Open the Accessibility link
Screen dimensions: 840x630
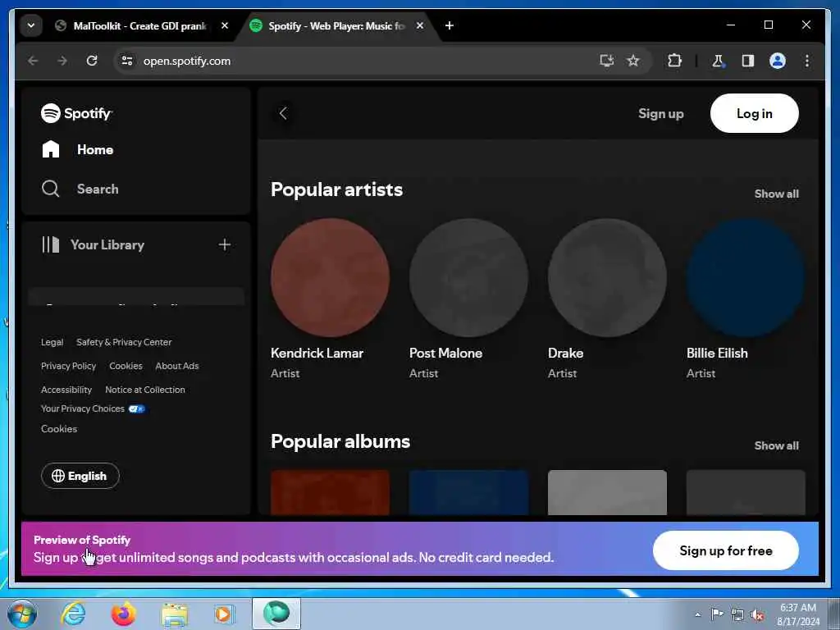[x=66, y=390]
